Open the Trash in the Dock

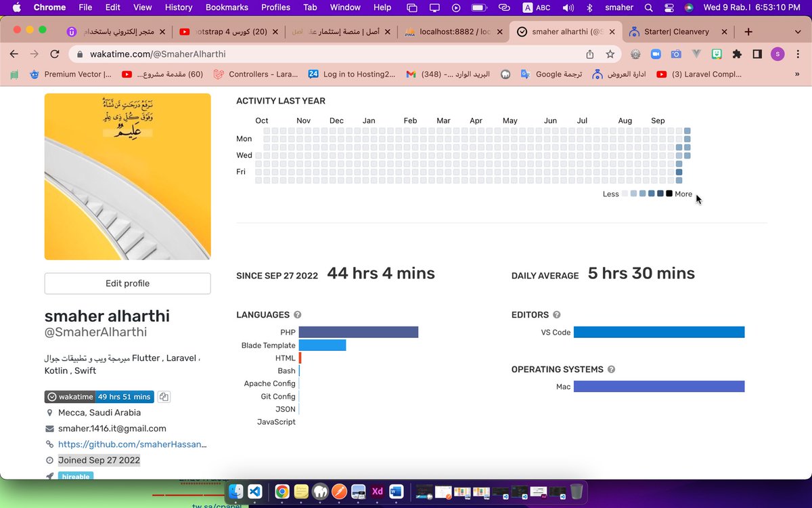pyautogui.click(x=576, y=492)
